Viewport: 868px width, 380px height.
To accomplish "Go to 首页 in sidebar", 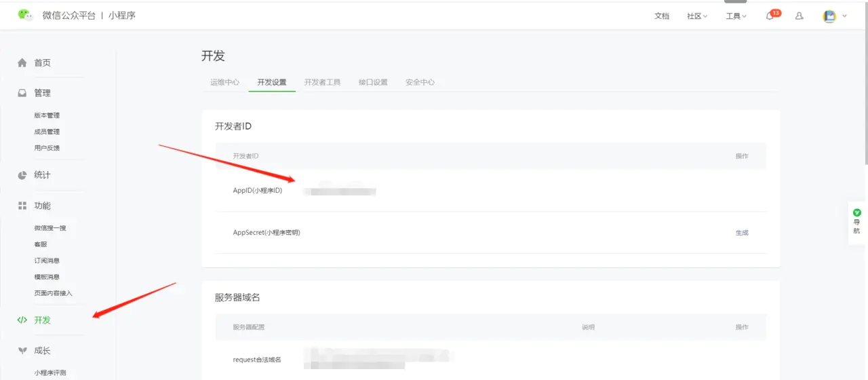I will [42, 62].
